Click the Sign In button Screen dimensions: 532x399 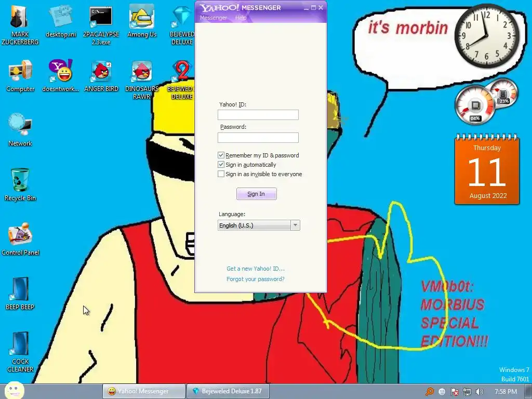[x=257, y=194]
